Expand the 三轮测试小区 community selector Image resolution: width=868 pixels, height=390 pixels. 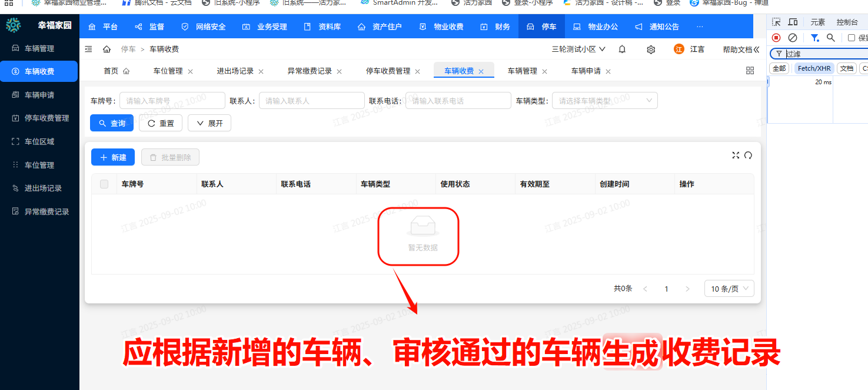click(x=578, y=49)
